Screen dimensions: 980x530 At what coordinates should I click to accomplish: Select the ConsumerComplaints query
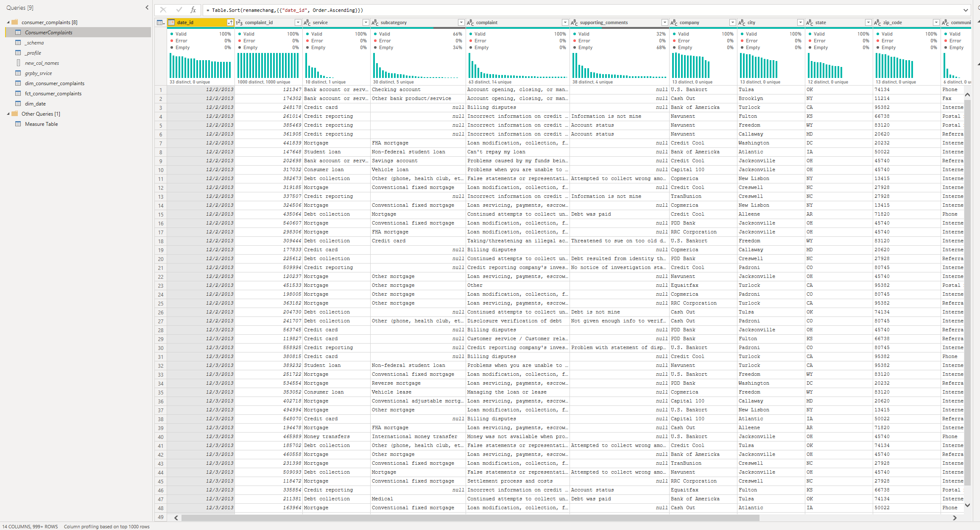[x=78, y=32]
